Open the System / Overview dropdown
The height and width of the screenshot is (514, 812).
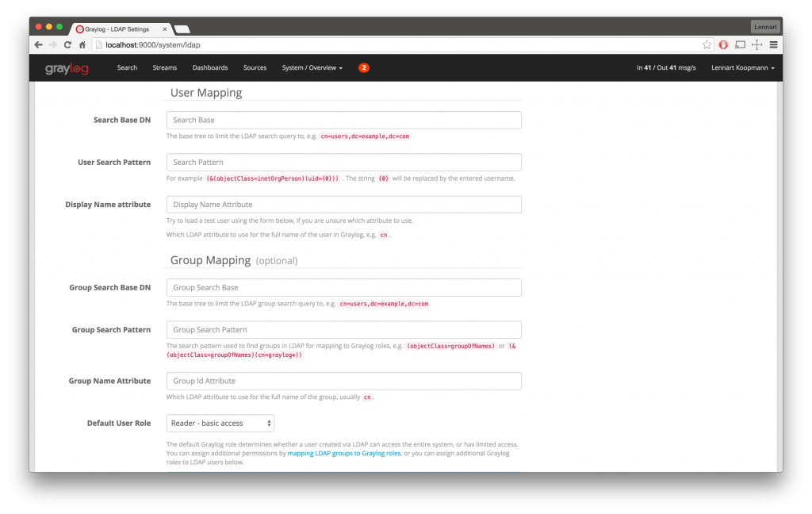pos(312,68)
